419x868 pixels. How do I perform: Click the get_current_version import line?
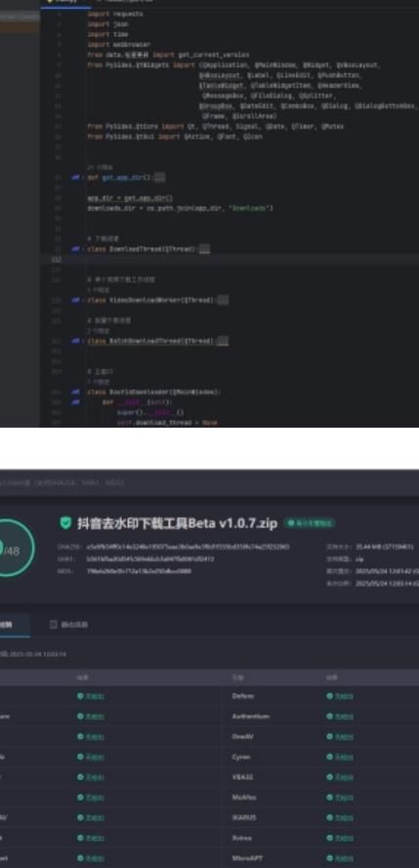point(168,55)
